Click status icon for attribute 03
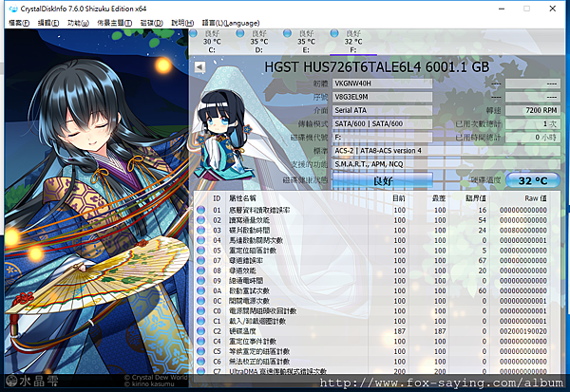 click(x=200, y=231)
